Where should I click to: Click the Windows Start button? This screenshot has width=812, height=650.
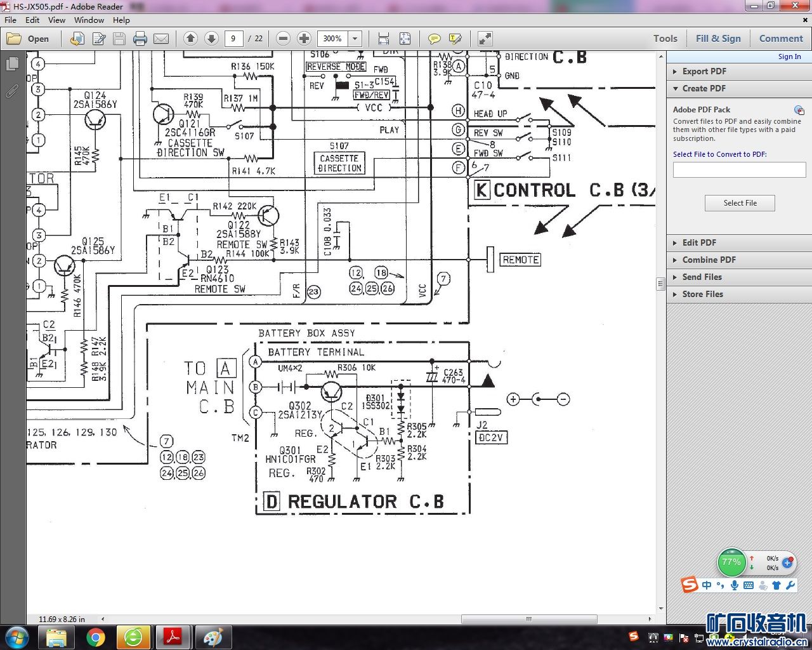[x=16, y=637]
